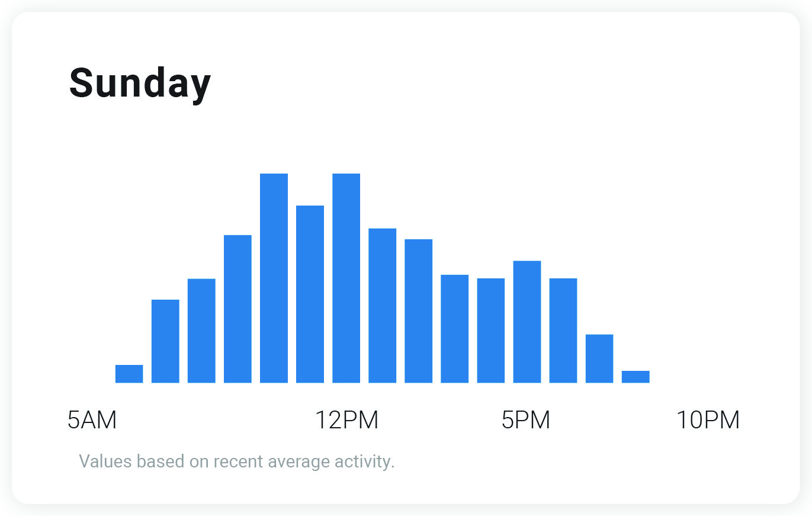The height and width of the screenshot is (516, 812).
Task: Click the 6PM activity bar
Action: 563,331
